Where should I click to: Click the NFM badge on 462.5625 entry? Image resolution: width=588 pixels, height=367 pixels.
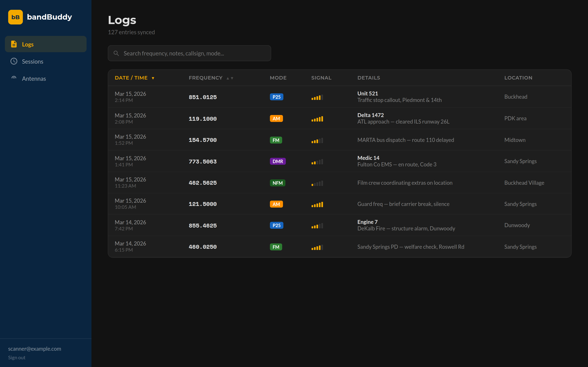pos(277,183)
